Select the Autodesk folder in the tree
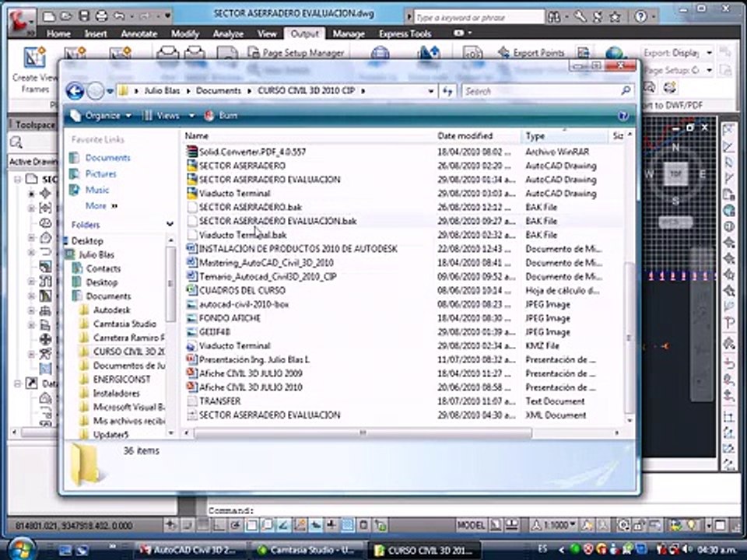Screen dimensions: 747x560 click(111, 310)
